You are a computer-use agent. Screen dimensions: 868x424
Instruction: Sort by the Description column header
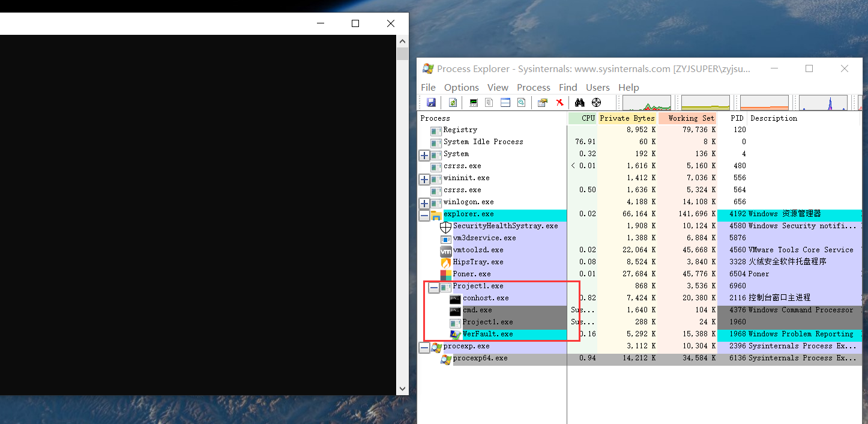804,118
